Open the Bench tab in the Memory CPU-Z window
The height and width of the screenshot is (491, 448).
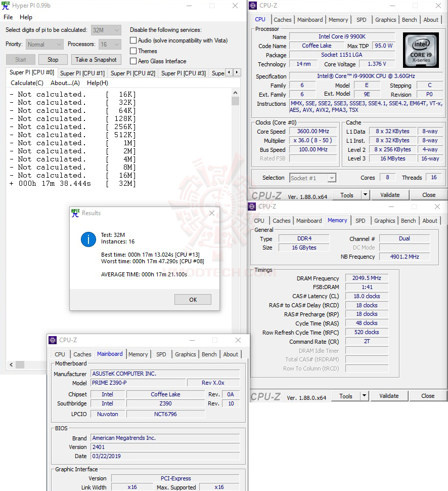pos(408,221)
